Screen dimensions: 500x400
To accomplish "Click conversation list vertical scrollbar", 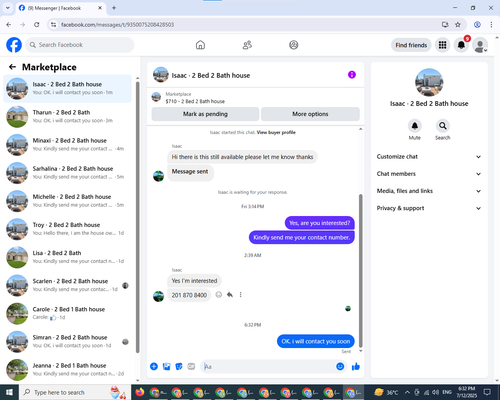I will coord(138,217).
